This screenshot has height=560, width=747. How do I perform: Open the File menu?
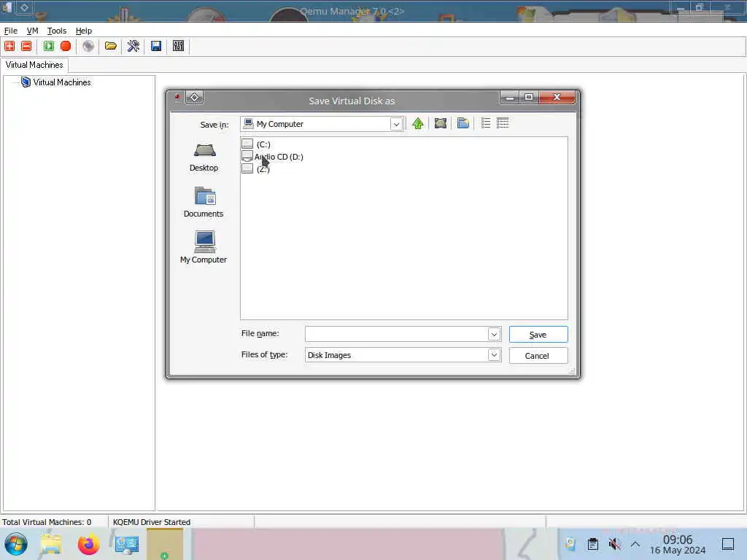[x=10, y=31]
